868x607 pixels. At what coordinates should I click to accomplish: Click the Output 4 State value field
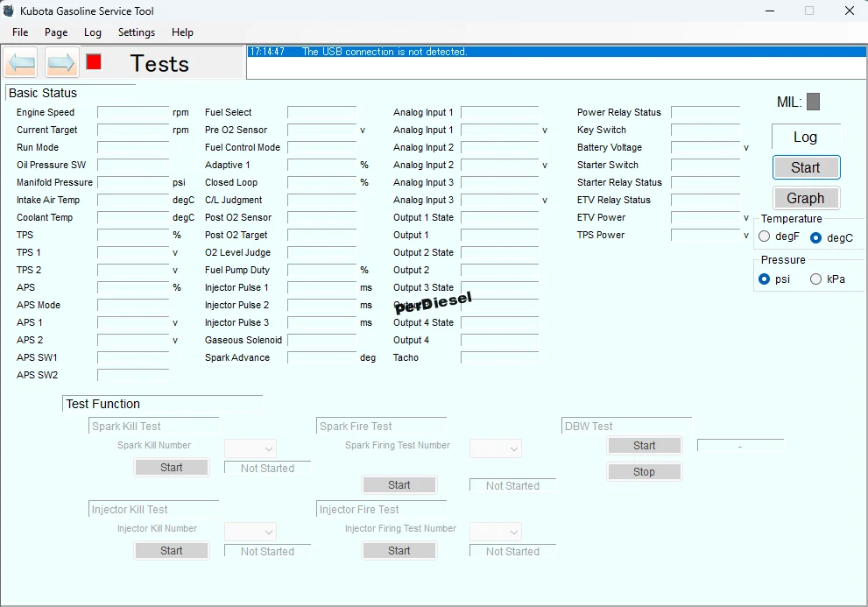click(x=499, y=323)
